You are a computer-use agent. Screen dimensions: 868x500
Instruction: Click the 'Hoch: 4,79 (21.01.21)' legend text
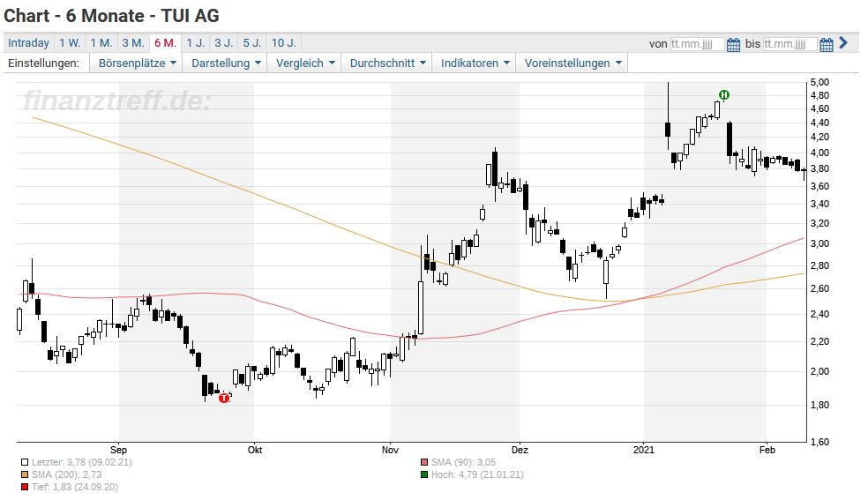coord(477,474)
